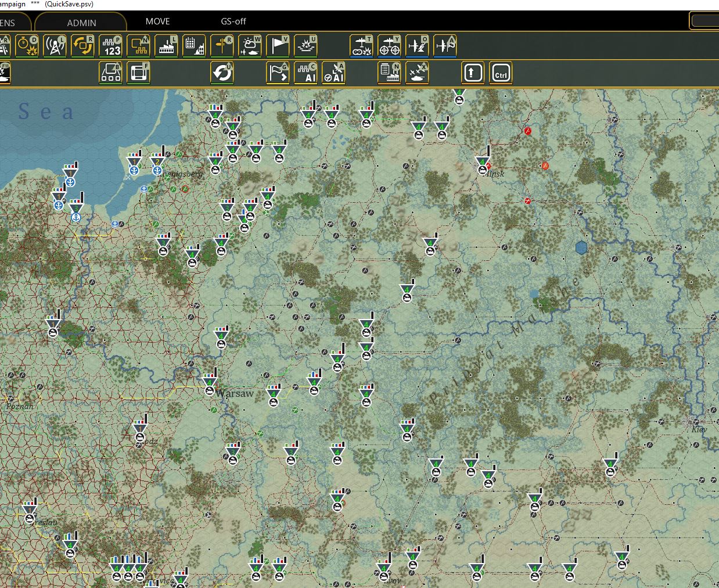Viewport: 719px width, 588px height.
Task: Click the Sea label on the map
Action: 46,112
